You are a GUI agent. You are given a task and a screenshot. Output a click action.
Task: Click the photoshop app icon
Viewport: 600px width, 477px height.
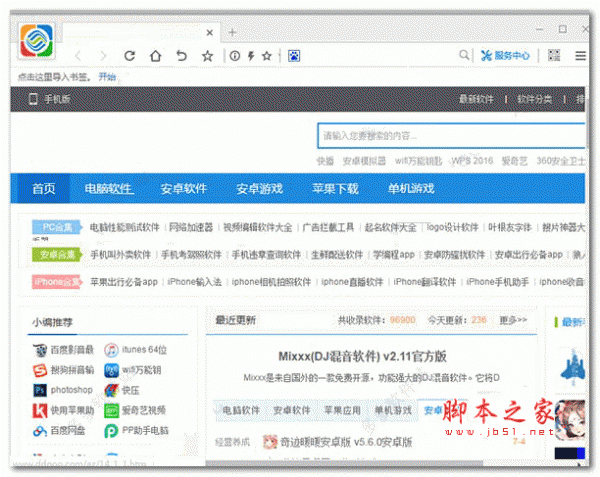[x=40, y=391]
